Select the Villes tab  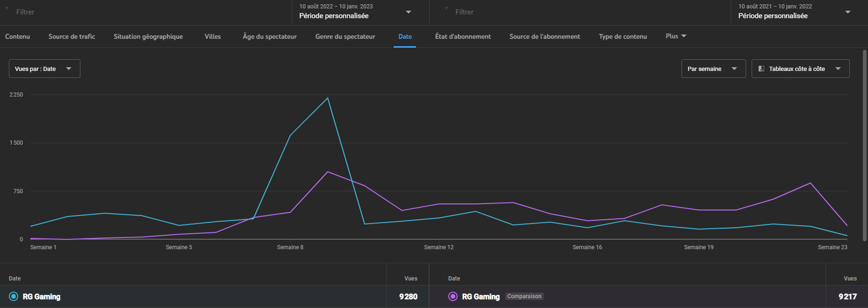213,36
